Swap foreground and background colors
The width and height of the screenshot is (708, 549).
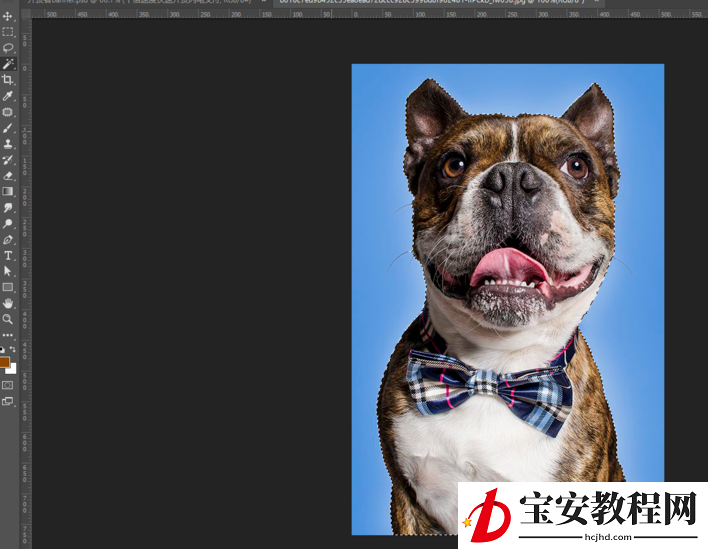[13, 349]
